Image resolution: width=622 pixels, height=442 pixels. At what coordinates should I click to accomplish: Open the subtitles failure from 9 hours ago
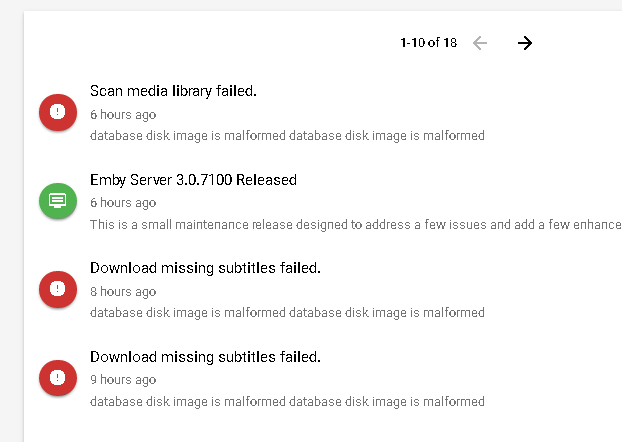(x=205, y=357)
